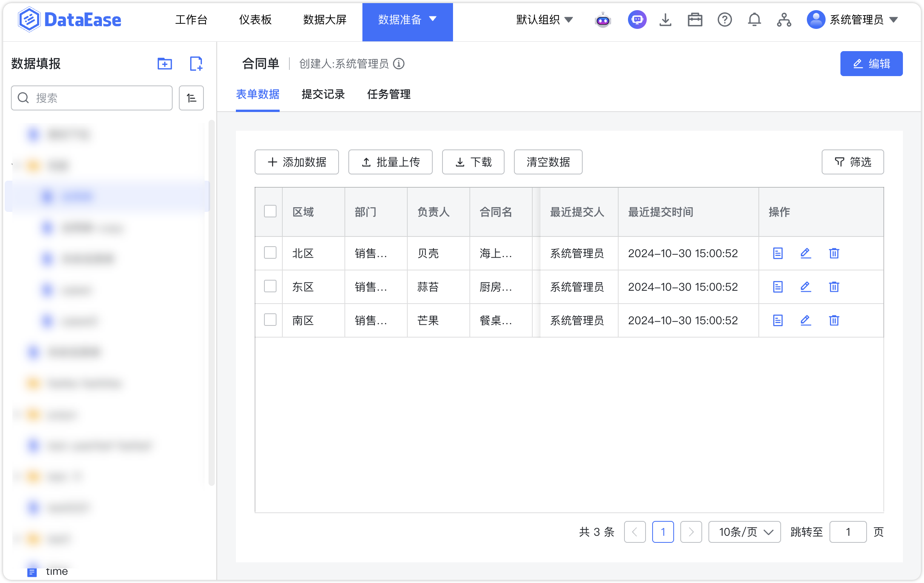Open the 10条/页 page size dropdown
Image resolution: width=924 pixels, height=583 pixels.
click(745, 532)
